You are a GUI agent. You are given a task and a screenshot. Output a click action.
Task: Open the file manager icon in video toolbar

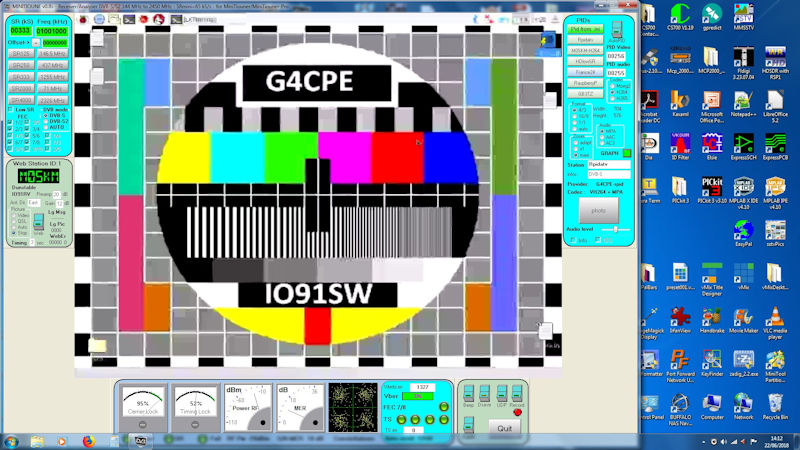coord(114,19)
